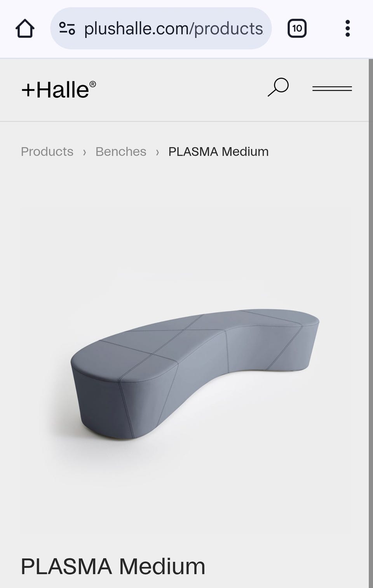Click the plus sign in the Halle logo
This screenshot has height=588, width=373.
pos(28,90)
